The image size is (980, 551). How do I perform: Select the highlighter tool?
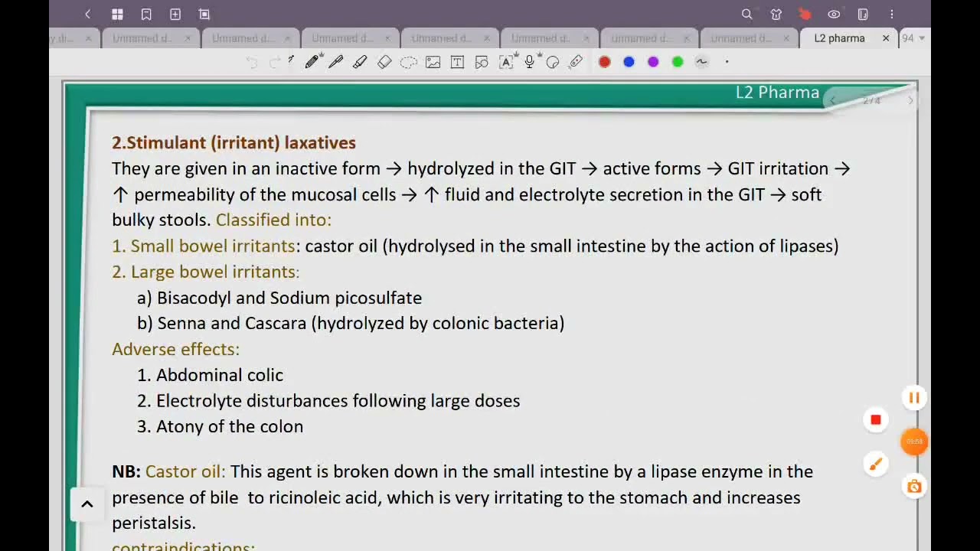point(360,62)
